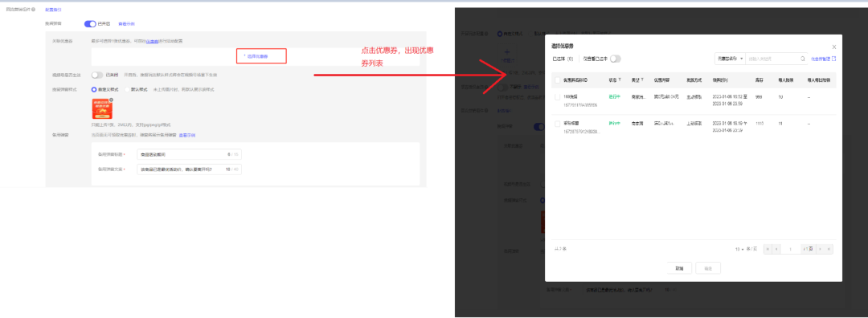Close the coupon selection dialog with X

[x=834, y=47]
